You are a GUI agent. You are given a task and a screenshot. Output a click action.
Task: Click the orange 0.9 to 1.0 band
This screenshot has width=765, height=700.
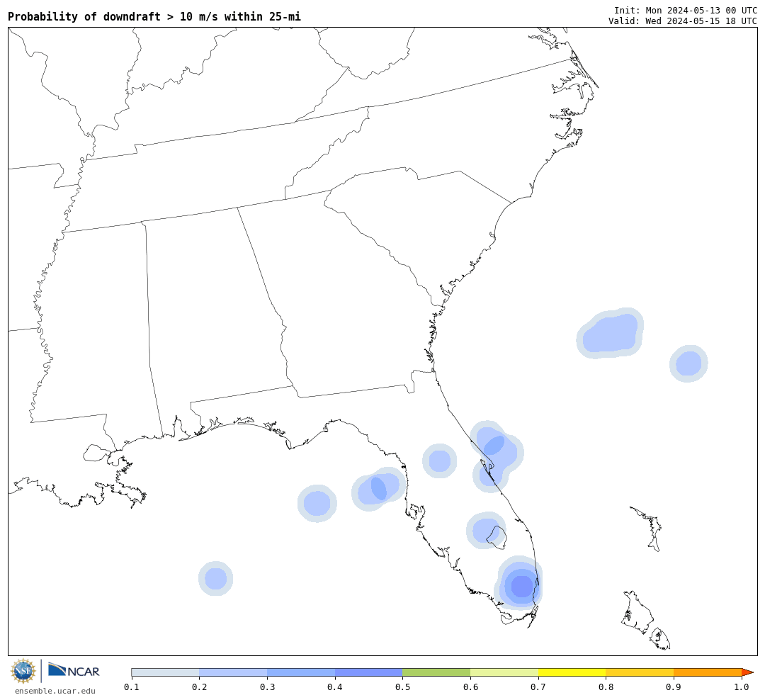tap(708, 672)
